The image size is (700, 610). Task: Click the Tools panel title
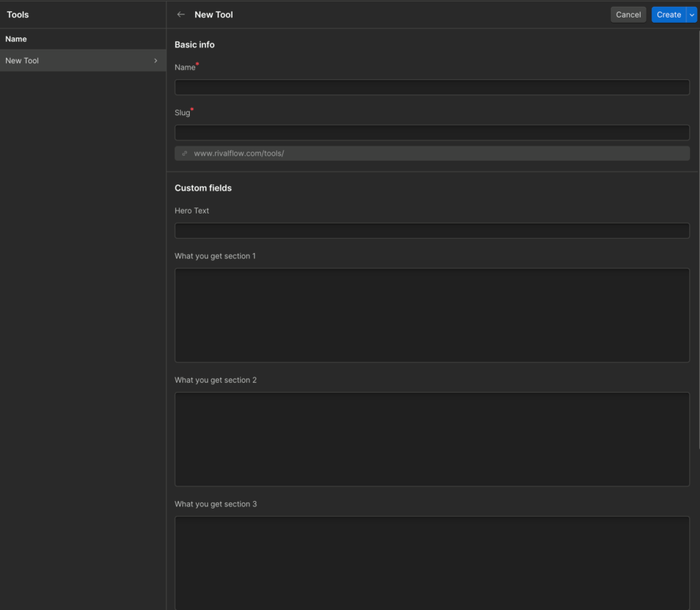click(x=18, y=14)
